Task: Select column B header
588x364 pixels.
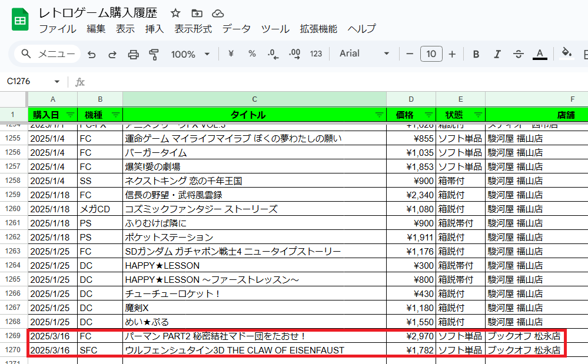Action: coord(100,99)
